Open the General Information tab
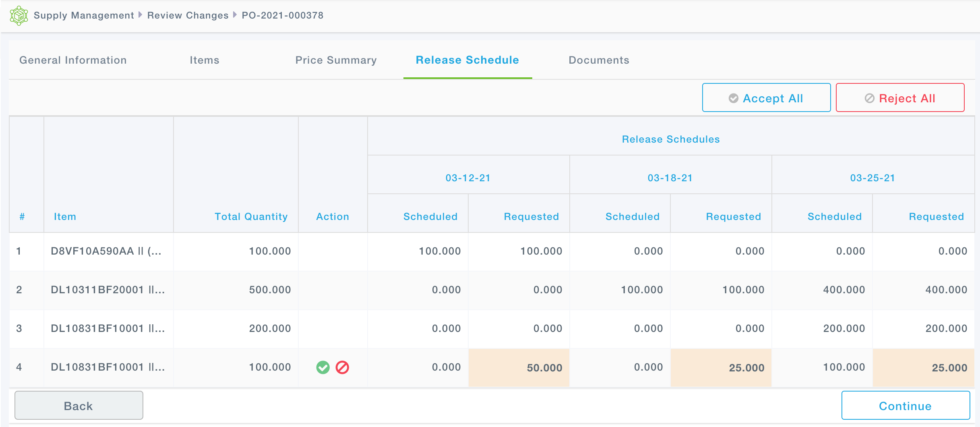Viewport: 980px width, 427px height. [x=73, y=60]
